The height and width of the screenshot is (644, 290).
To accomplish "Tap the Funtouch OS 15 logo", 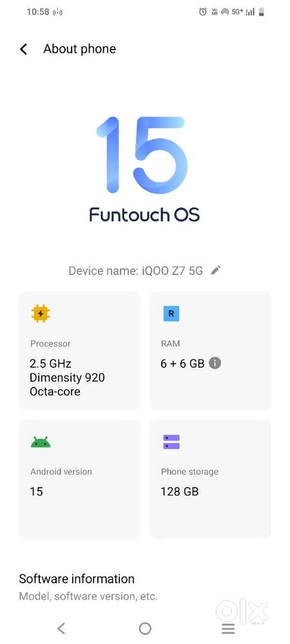I will point(144,169).
